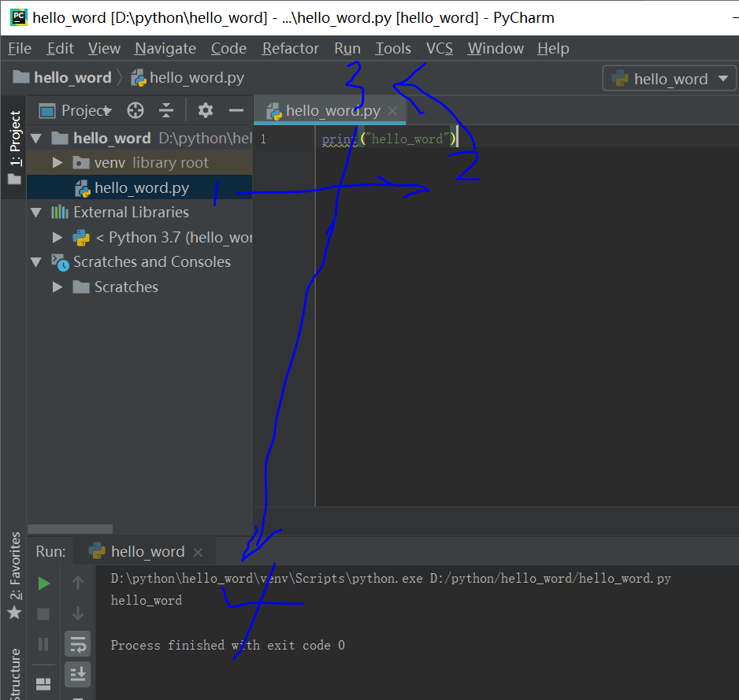Click the horizontal scrollbar in Project panel
Image resolution: width=739 pixels, height=700 pixels.
point(70,529)
